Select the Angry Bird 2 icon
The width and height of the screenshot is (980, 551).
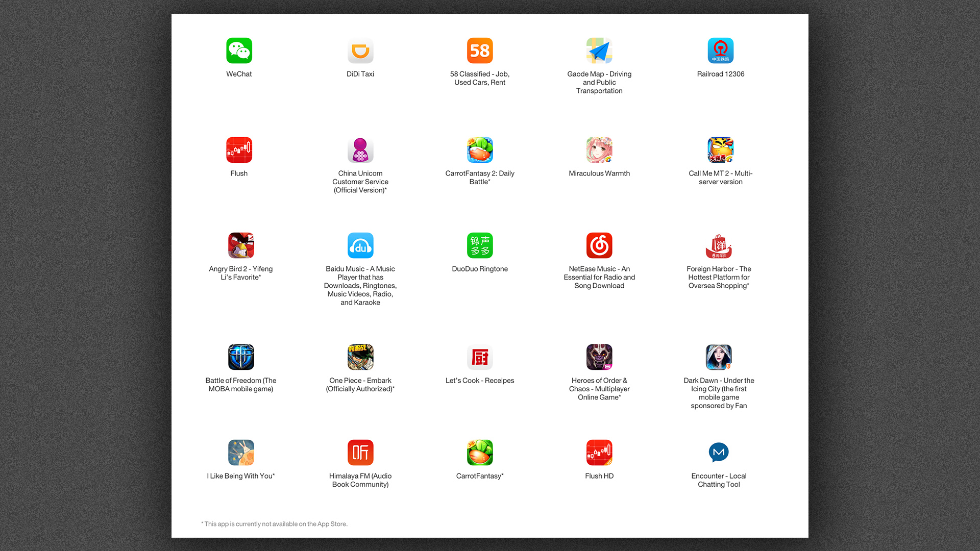point(240,245)
